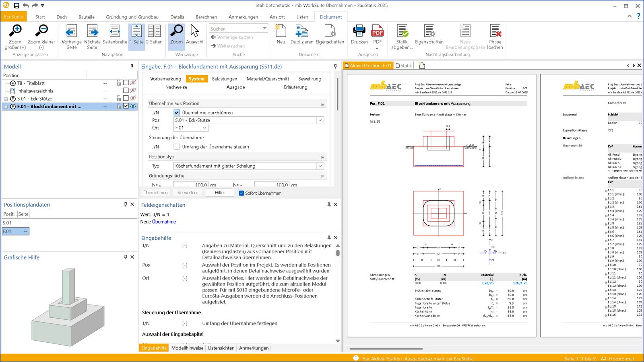The height and width of the screenshot is (362, 644).
Task: Click Statik abgeben icon
Action: click(x=402, y=31)
